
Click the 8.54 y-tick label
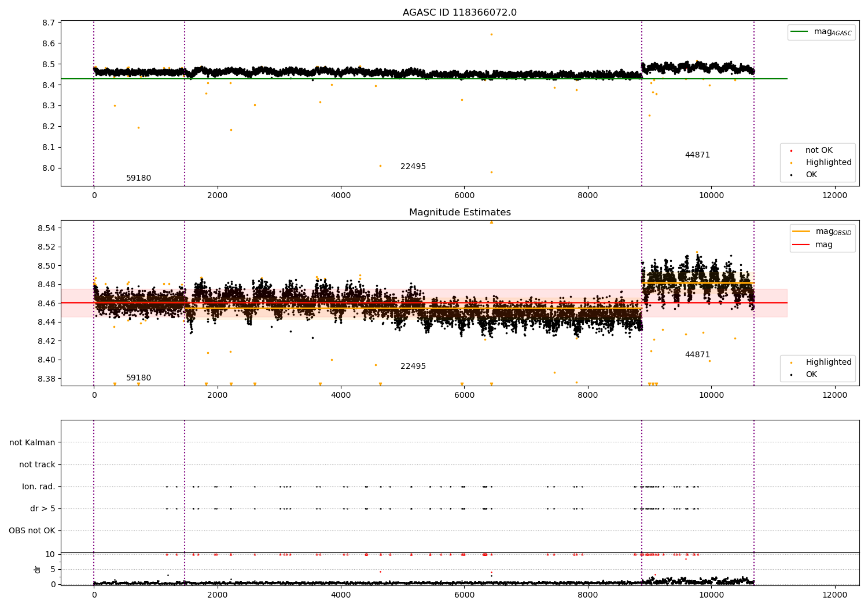pos(46,229)
